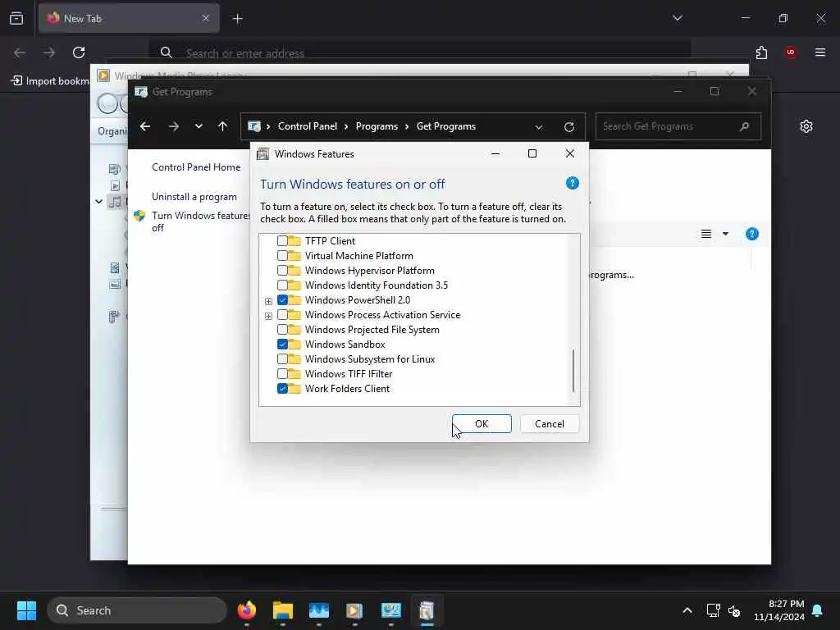840x630 pixels.
Task: Click Control Panel in the breadcrumb
Action: click(308, 126)
